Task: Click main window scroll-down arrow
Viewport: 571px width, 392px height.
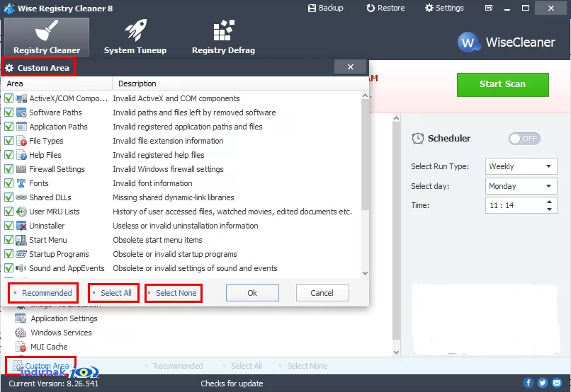Action: (397, 352)
